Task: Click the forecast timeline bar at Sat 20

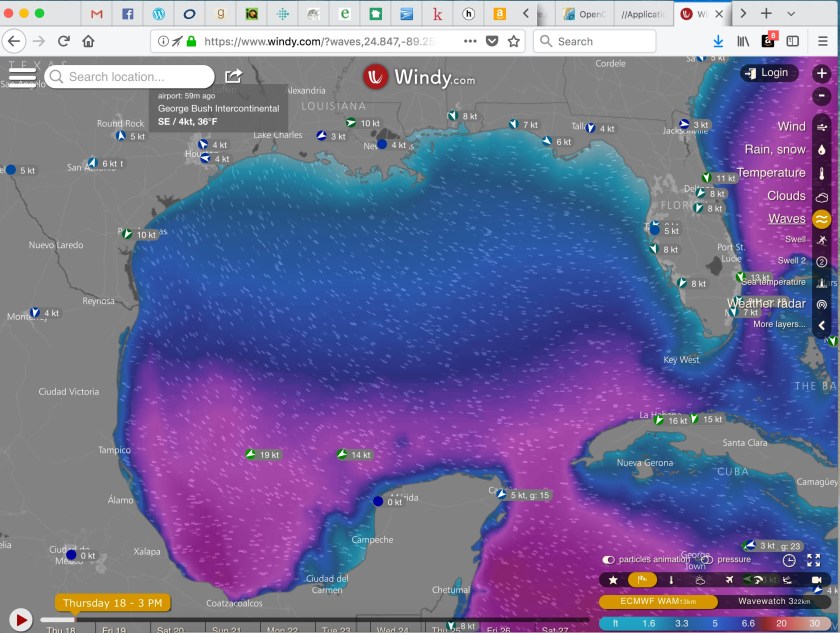Action: [x=170, y=629]
